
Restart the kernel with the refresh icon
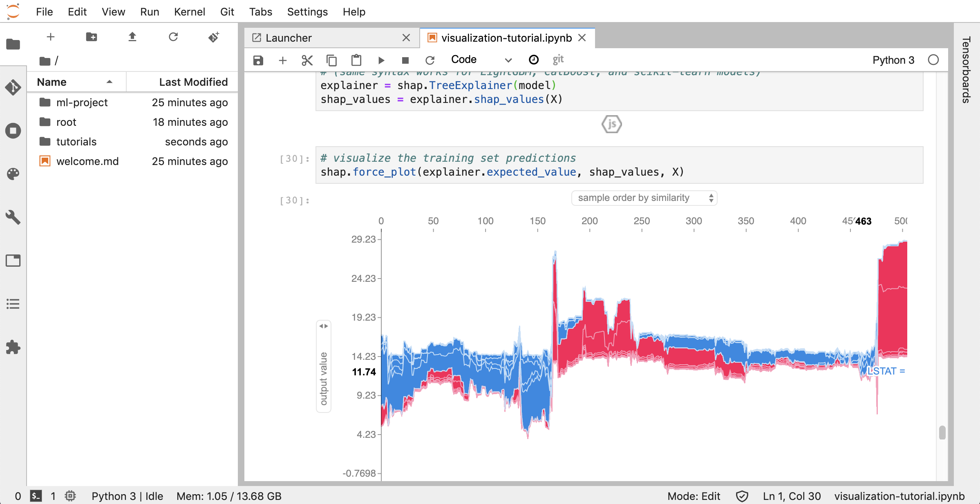[x=430, y=60]
